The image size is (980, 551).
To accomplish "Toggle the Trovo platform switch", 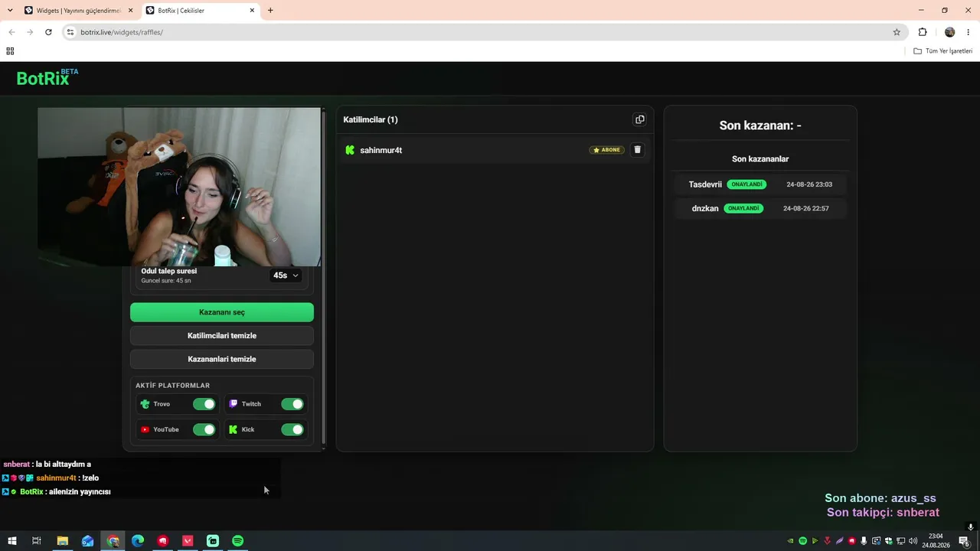I will [204, 404].
